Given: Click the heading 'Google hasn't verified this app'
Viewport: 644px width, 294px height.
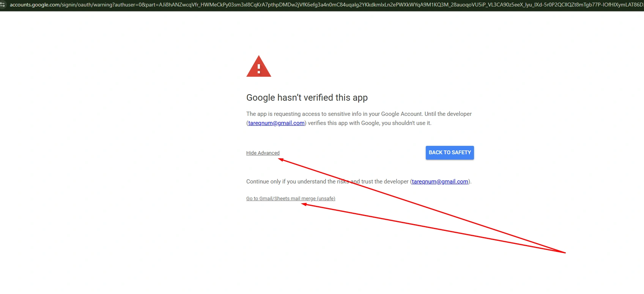Looking at the screenshot, I should [x=307, y=98].
